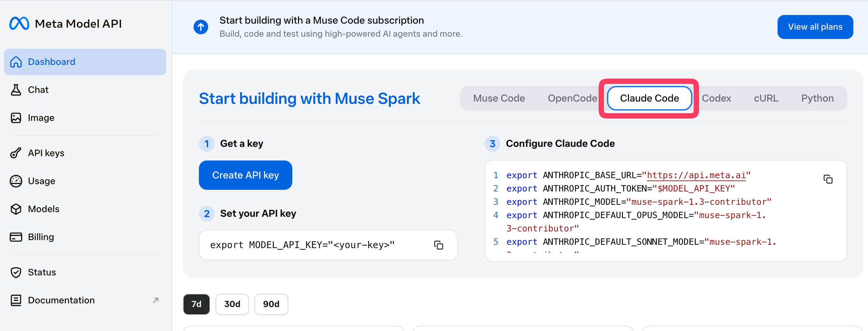
Task: Click the Get a key step heading
Action: pyautogui.click(x=241, y=144)
